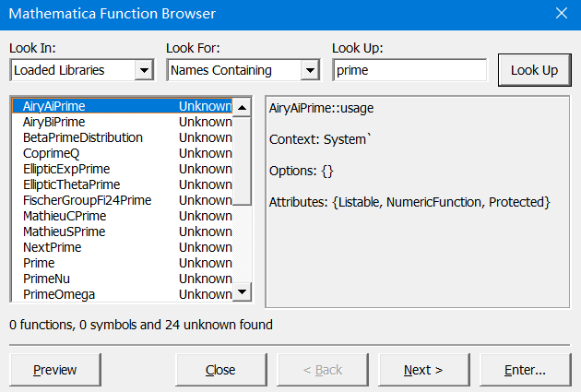This screenshot has height=392, width=581.
Task: Go to Next page
Action: point(424,370)
